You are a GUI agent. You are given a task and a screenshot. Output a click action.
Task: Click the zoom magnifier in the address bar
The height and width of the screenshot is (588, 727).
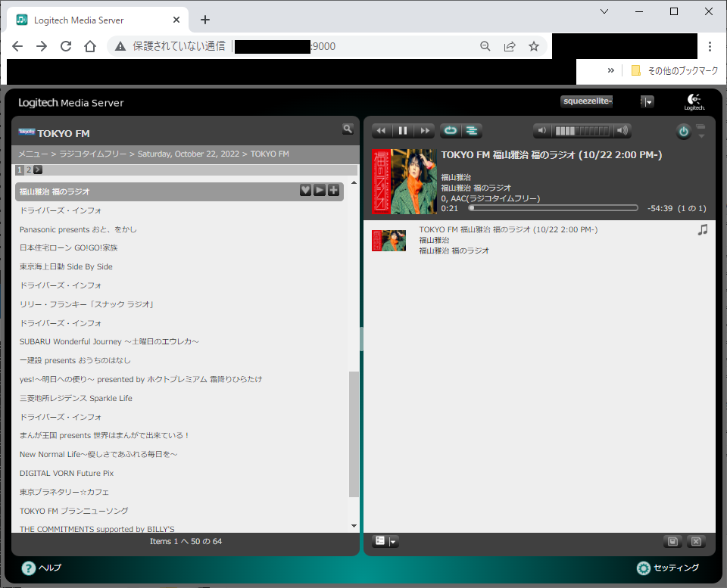pos(485,46)
